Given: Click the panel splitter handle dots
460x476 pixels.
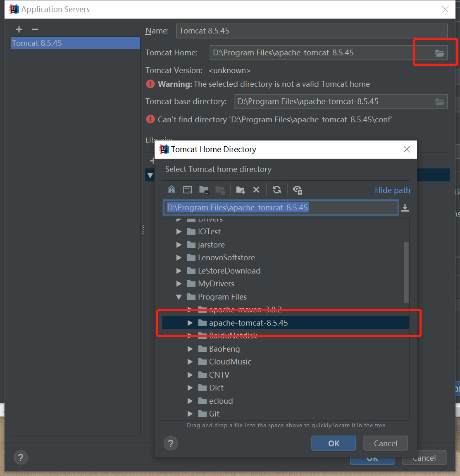Looking at the screenshot, I should pos(143,229).
